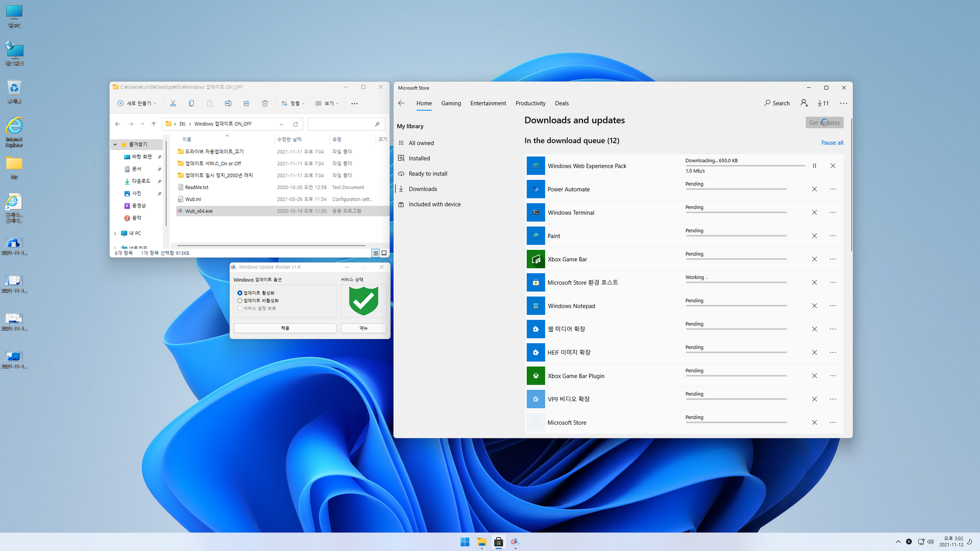The width and height of the screenshot is (980, 551).
Task: Click the Share icon in File Explorer toolbar
Action: [x=247, y=103]
